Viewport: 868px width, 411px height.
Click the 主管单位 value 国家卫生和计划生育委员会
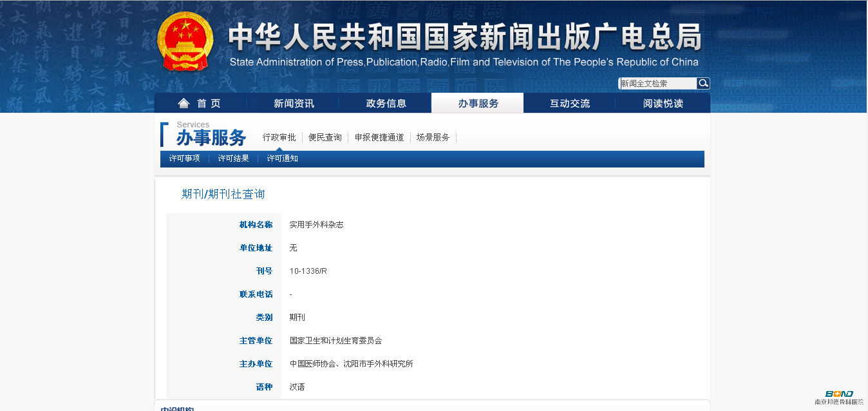(x=336, y=341)
